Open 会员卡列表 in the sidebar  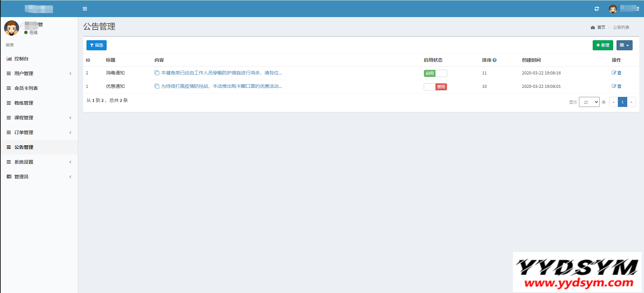pos(26,88)
